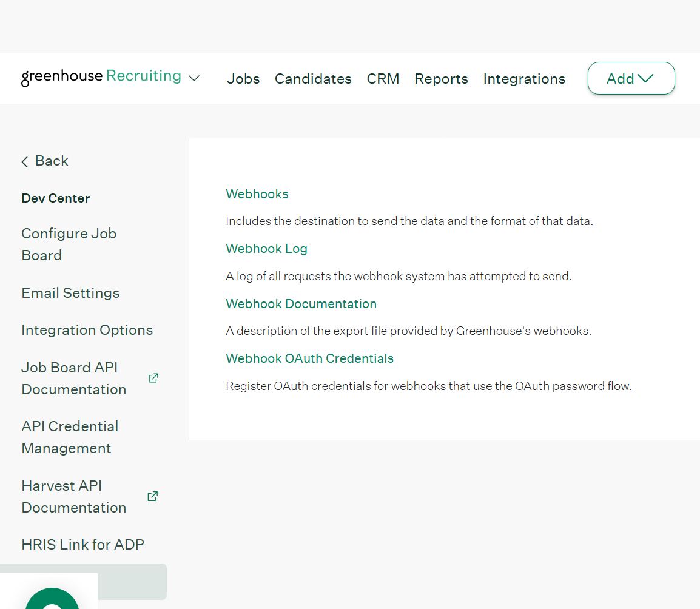This screenshot has height=609, width=700.
Task: Open Reports in navigation
Action: coord(441,79)
